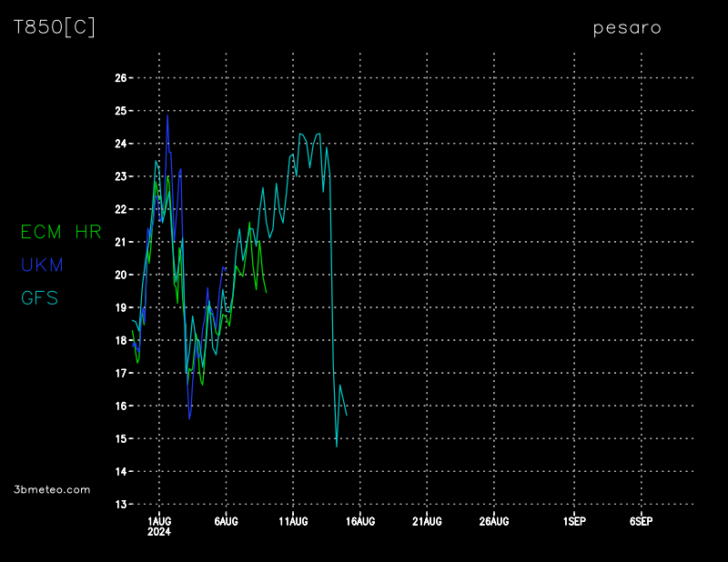This screenshot has width=728, height=562.
Task: Click the 20 value on temperature axis
Action: (x=119, y=275)
